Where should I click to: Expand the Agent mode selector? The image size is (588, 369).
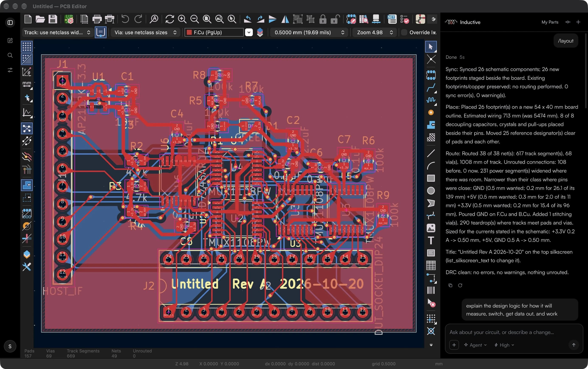tap(475, 345)
